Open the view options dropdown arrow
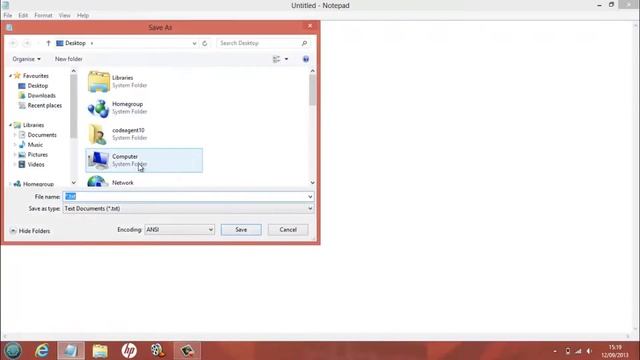 coord(286,59)
